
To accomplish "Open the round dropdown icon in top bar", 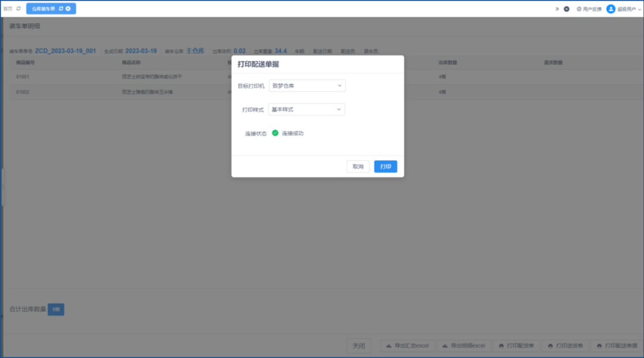I will point(566,9).
